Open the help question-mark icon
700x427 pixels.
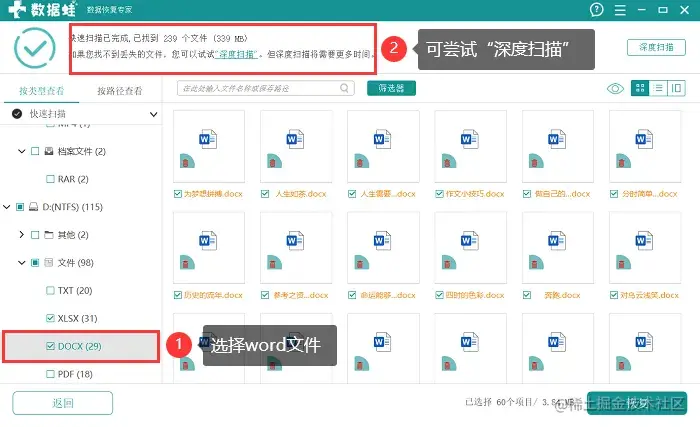596,9
